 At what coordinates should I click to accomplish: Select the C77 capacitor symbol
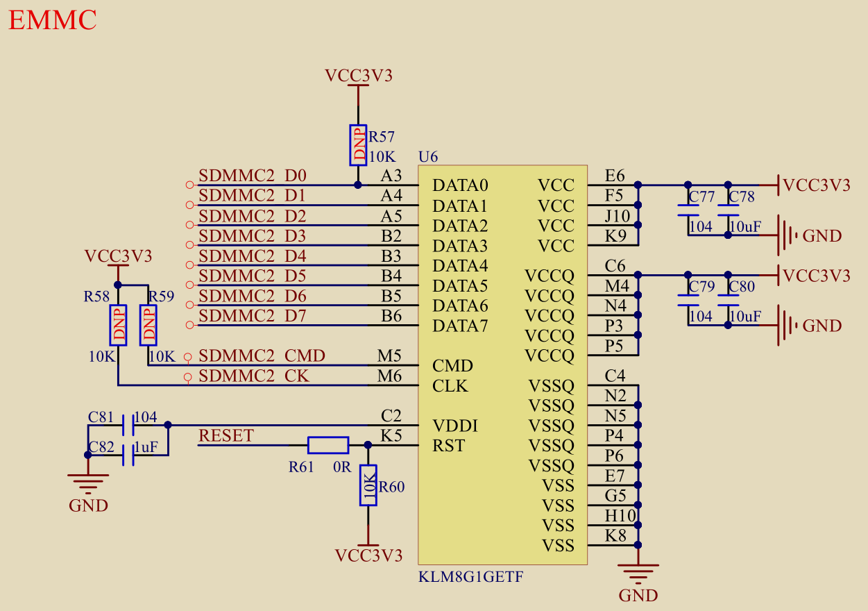pyautogui.click(x=688, y=210)
